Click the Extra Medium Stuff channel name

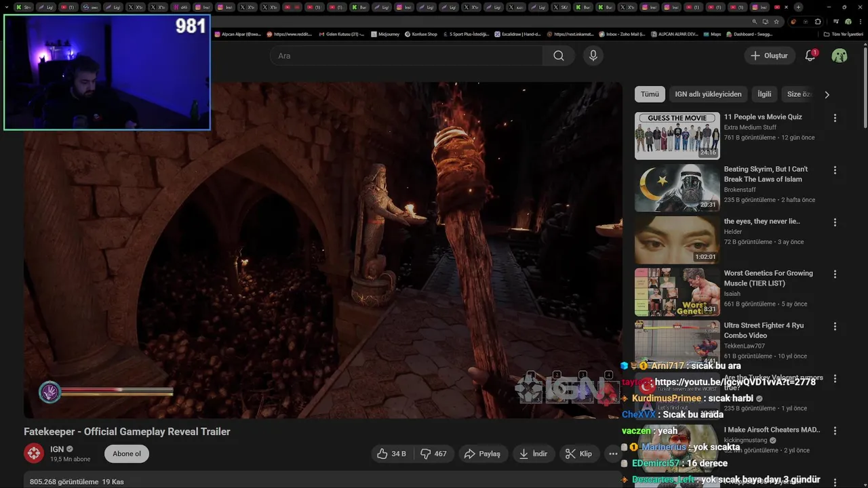[x=750, y=127]
